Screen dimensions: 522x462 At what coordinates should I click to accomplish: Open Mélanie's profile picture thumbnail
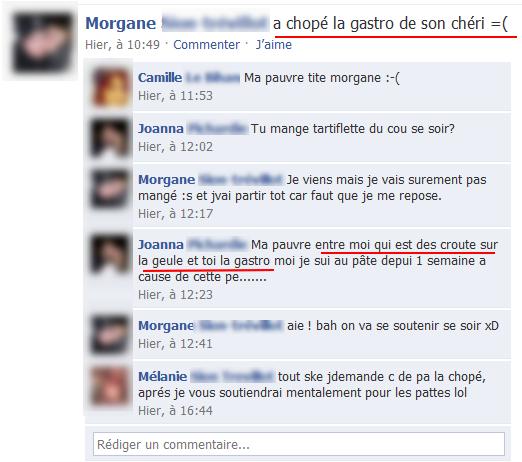pos(111,386)
